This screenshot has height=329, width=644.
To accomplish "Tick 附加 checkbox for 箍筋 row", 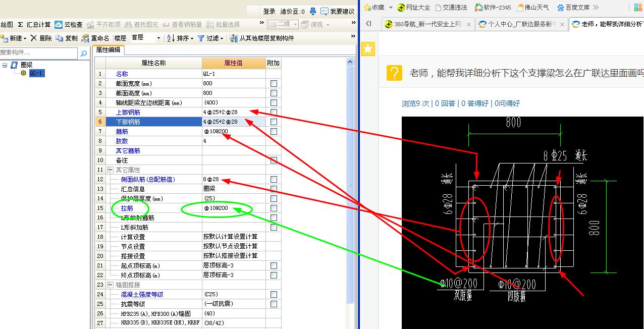I will [274, 131].
